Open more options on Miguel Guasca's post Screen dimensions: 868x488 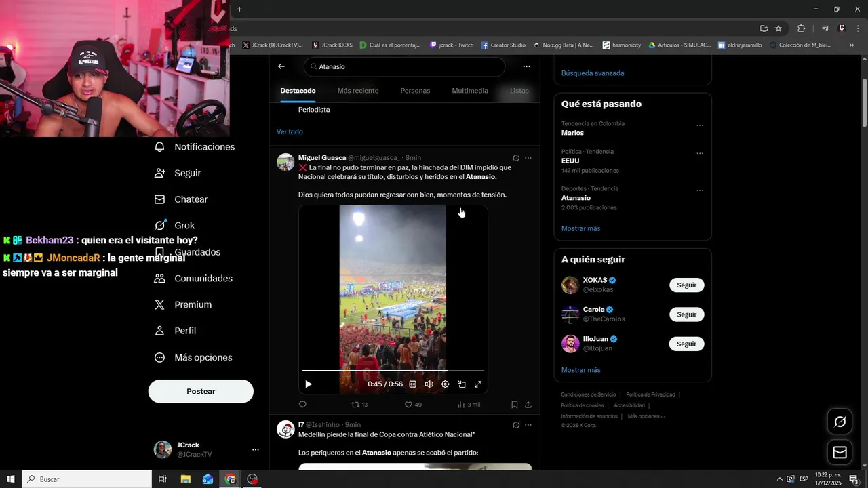528,158
